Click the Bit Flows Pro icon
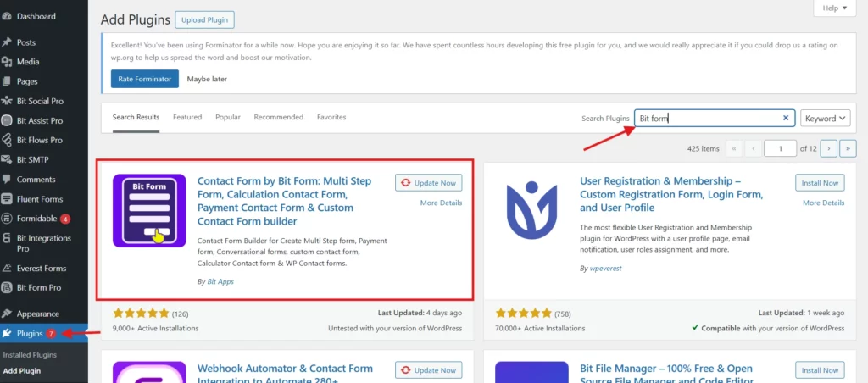Screen dimensions: 868x383 pos(7,140)
